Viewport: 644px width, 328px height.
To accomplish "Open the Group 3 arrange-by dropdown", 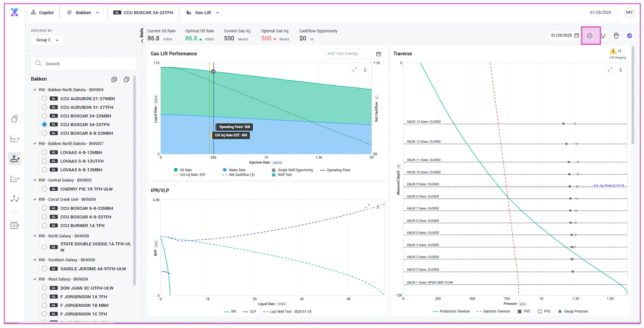I will [47, 40].
